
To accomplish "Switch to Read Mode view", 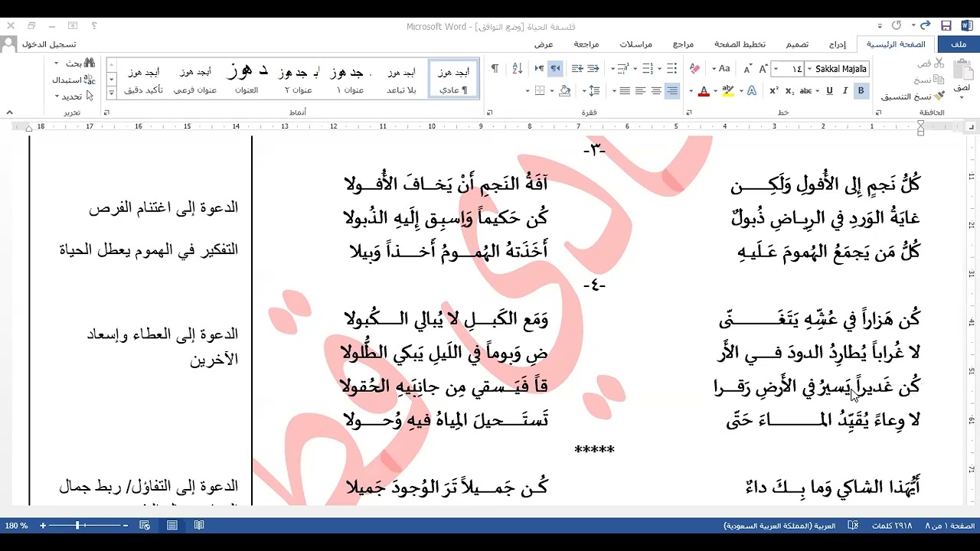I will [x=199, y=526].
